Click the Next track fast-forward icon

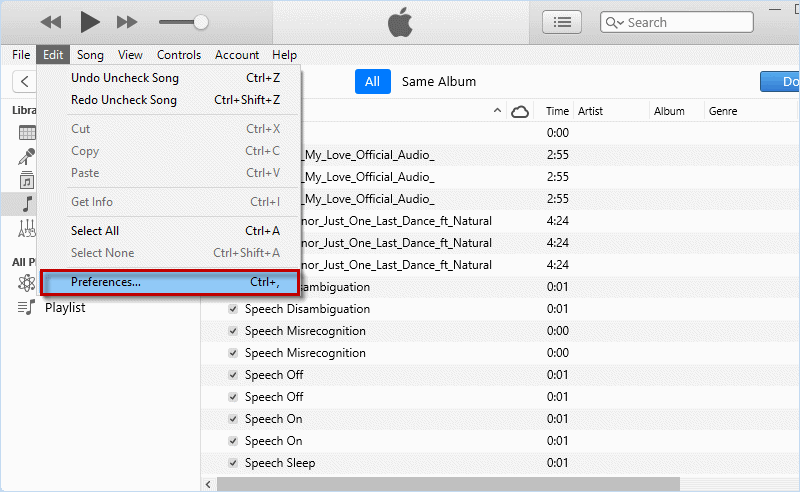pos(127,21)
